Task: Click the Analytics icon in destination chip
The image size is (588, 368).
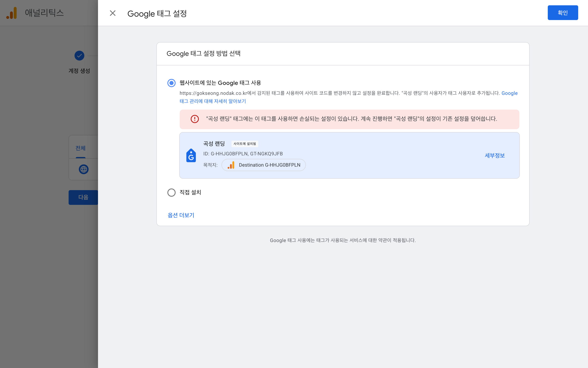Action: pos(231,165)
